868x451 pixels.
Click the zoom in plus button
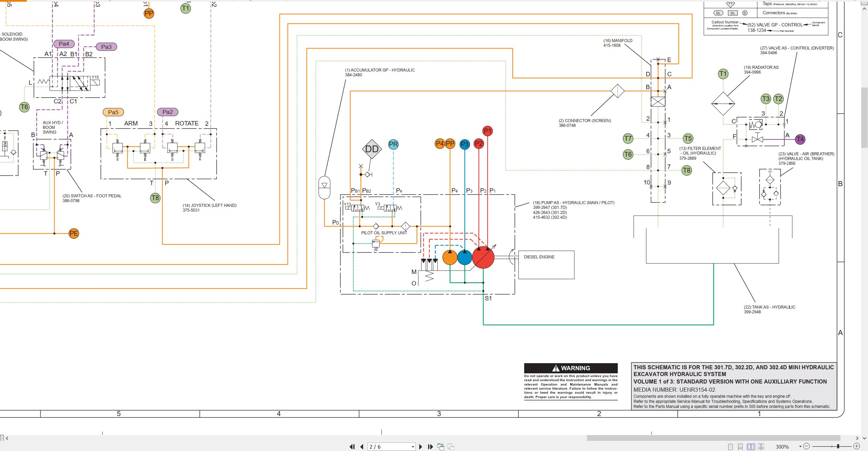856,446
